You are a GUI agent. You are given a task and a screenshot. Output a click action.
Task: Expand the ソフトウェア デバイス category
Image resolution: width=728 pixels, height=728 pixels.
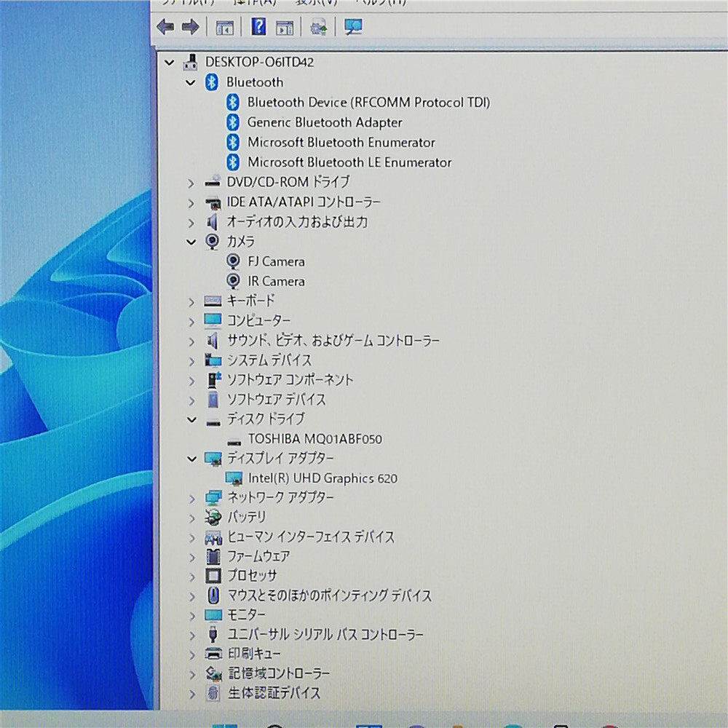tap(191, 400)
